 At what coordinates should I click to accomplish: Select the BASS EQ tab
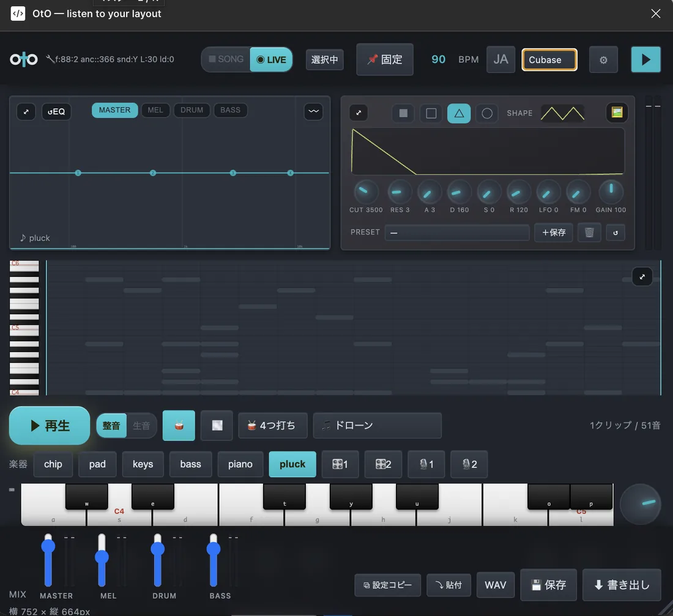(230, 110)
